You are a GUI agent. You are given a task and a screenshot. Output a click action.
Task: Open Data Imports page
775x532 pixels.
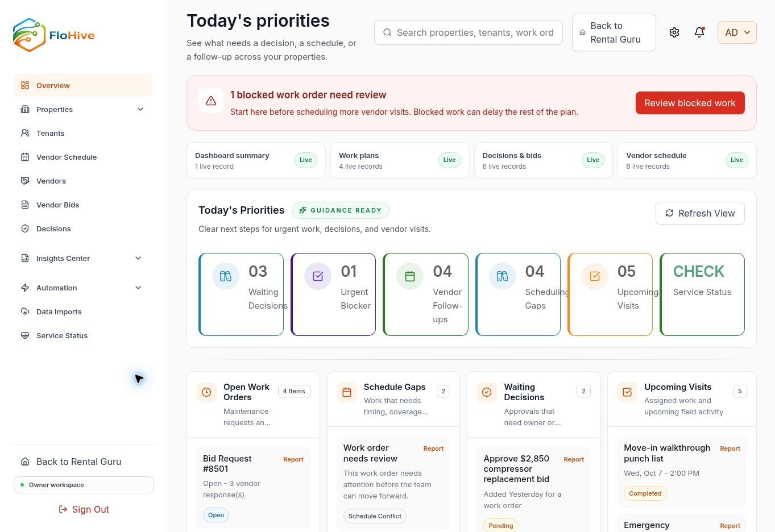click(83, 311)
